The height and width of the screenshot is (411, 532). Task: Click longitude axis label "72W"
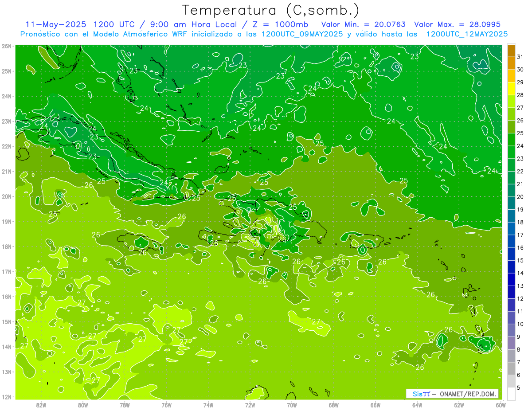(x=250, y=405)
